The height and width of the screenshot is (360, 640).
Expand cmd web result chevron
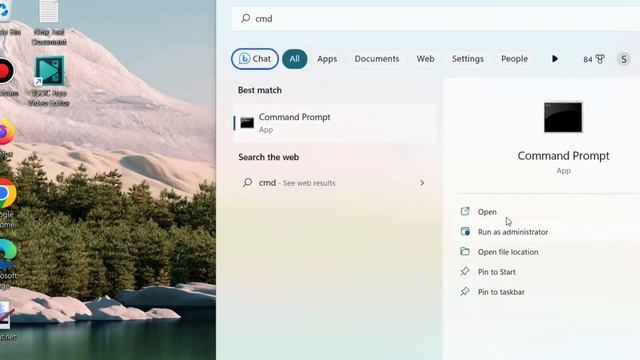pyautogui.click(x=422, y=183)
